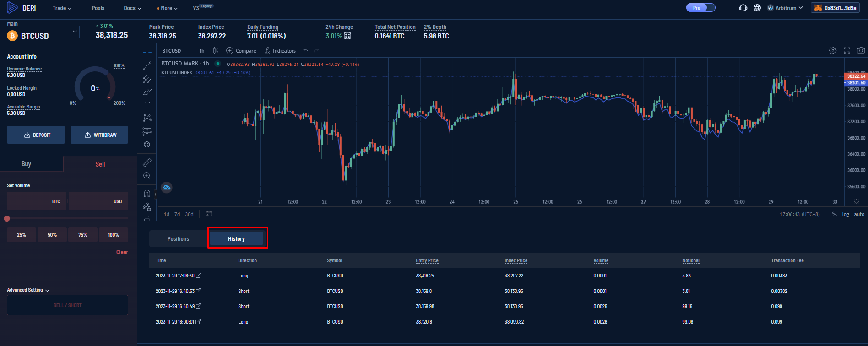Open the Arbitrum network dropdown

(x=786, y=8)
